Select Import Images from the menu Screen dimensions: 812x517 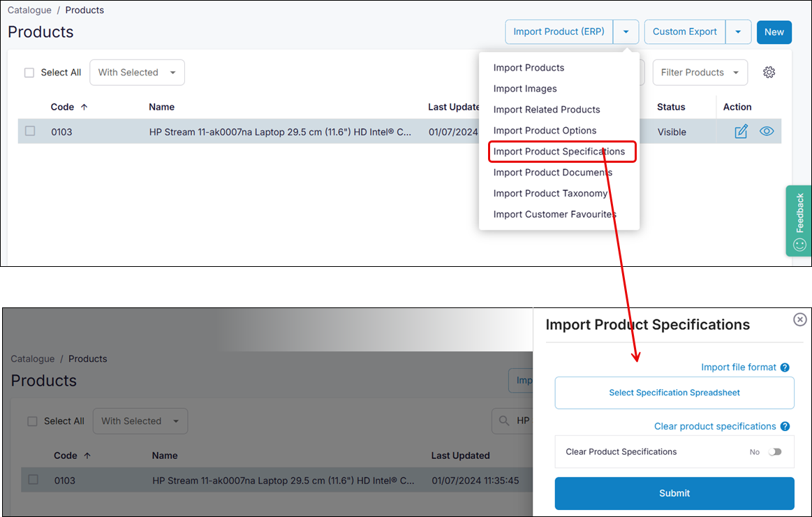[525, 89]
